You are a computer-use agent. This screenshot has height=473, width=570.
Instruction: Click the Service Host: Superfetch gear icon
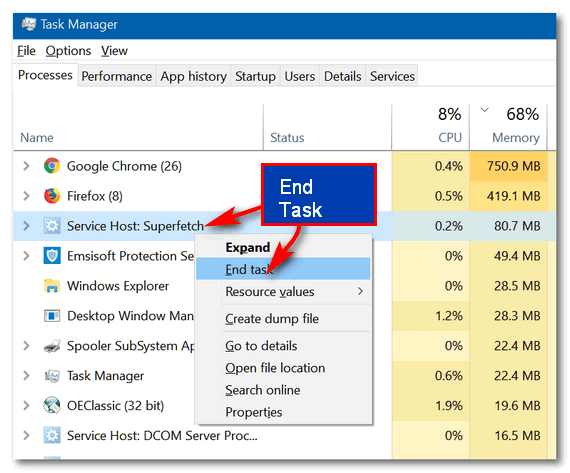coord(52,226)
